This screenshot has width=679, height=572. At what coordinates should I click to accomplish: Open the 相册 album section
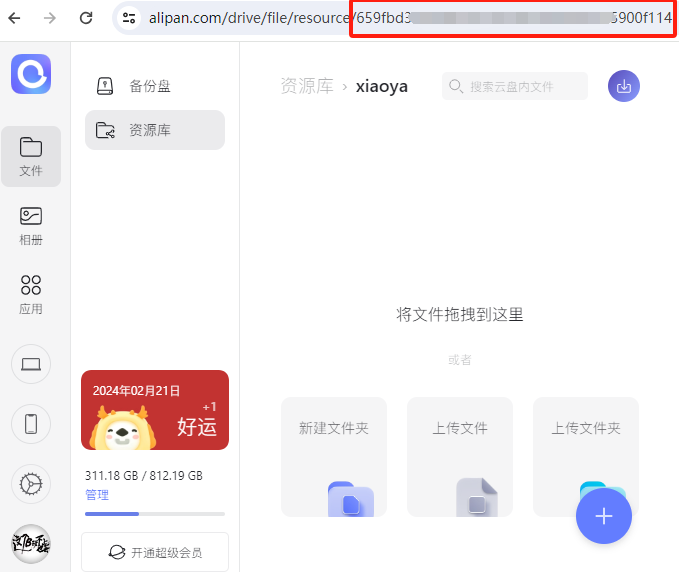pyautogui.click(x=31, y=225)
